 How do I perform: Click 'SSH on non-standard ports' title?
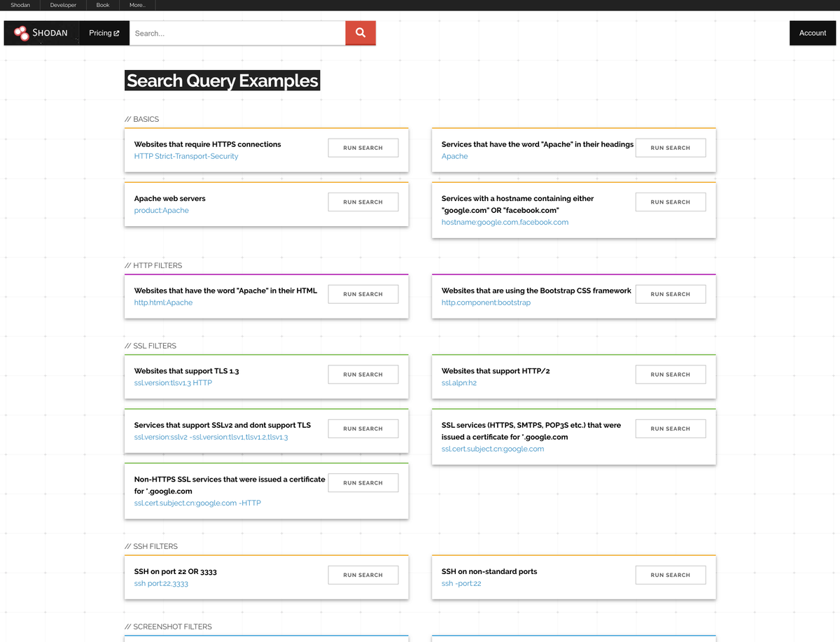[x=489, y=571]
